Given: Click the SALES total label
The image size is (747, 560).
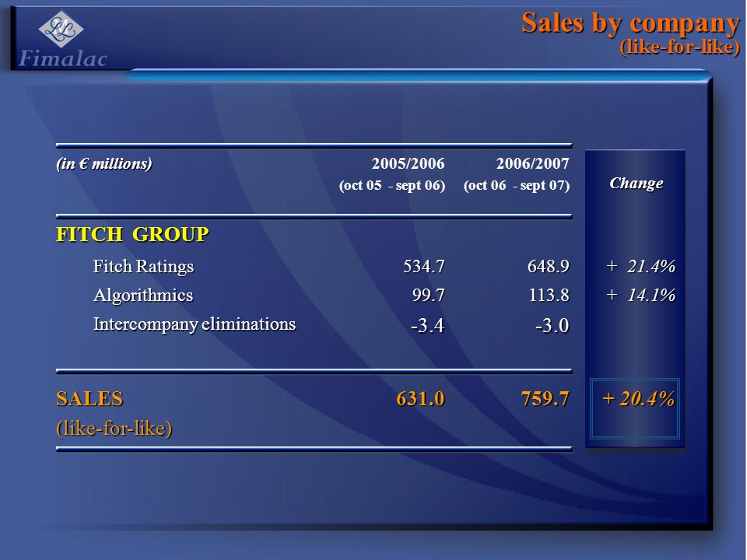Looking at the screenshot, I should click(90, 399).
